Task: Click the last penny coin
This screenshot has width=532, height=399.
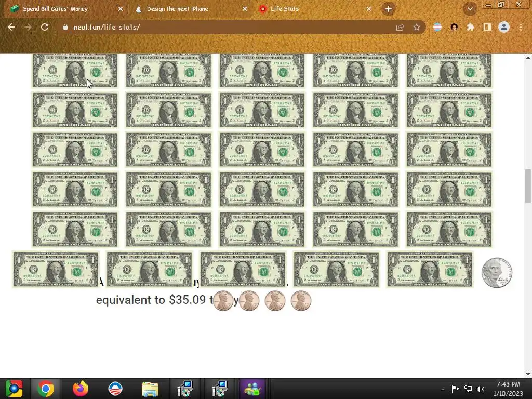Action: coord(301,301)
